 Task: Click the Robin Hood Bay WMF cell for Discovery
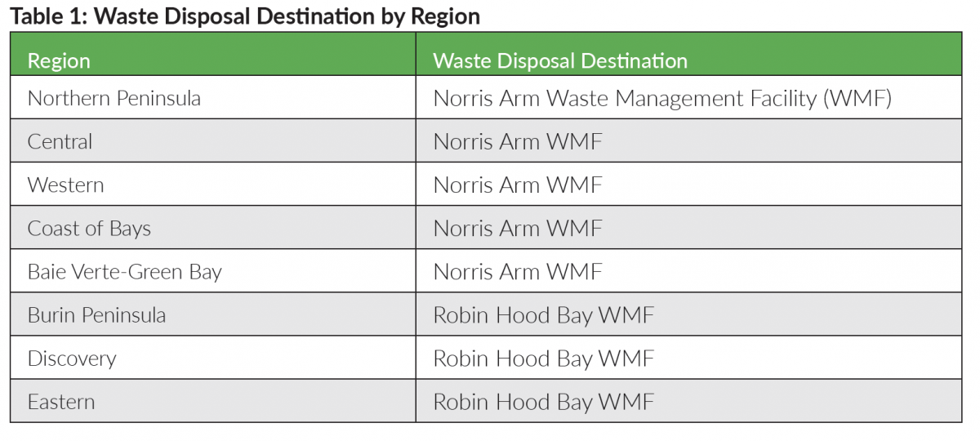[x=543, y=358]
